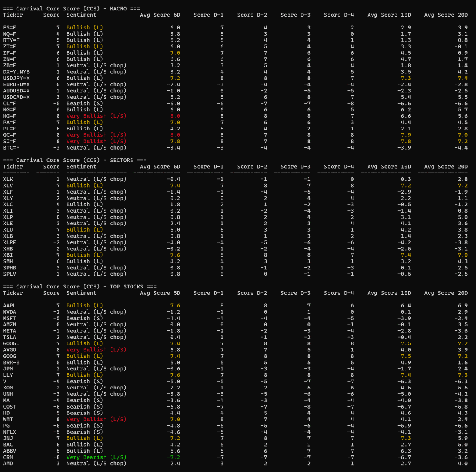Click the EURUSD=X ticker

[16, 84]
